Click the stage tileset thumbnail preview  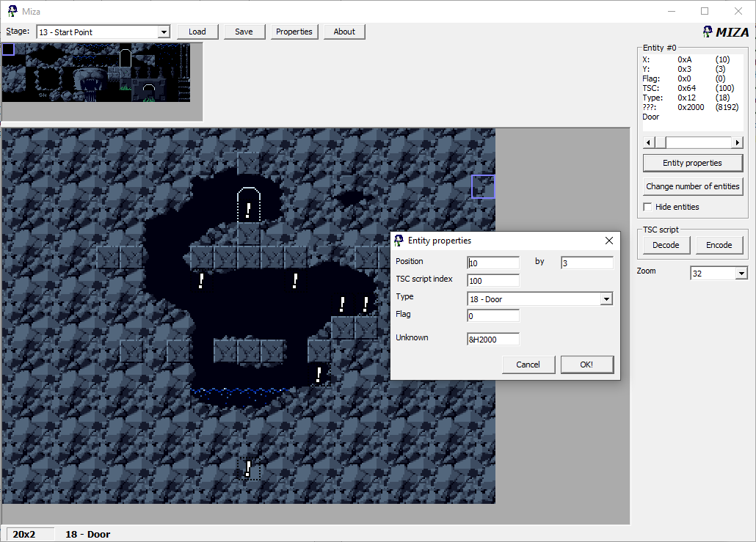[96, 73]
